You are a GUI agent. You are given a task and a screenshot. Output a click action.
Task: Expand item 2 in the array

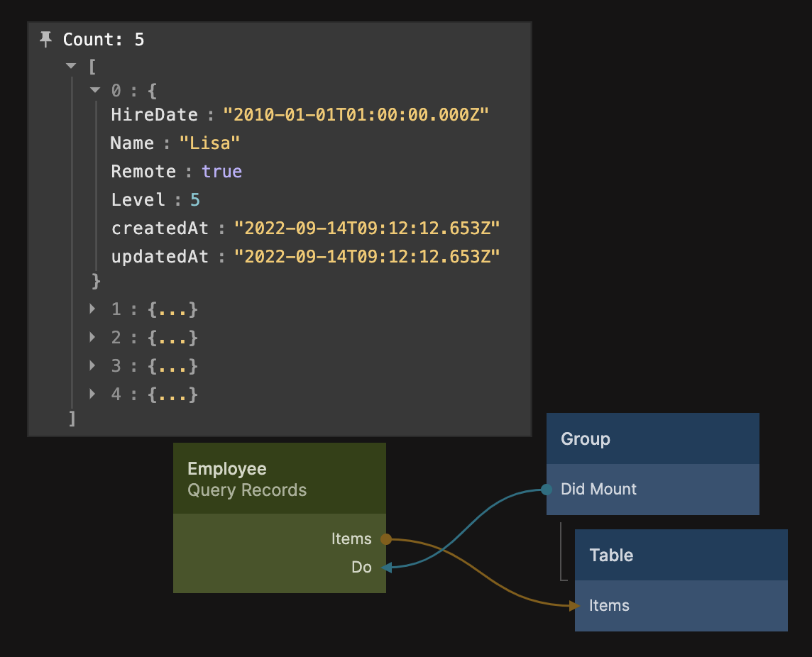[x=92, y=338]
